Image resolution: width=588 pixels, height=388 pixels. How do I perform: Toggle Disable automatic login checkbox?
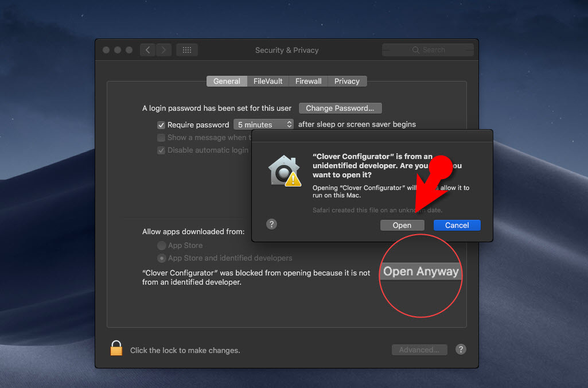pos(161,150)
